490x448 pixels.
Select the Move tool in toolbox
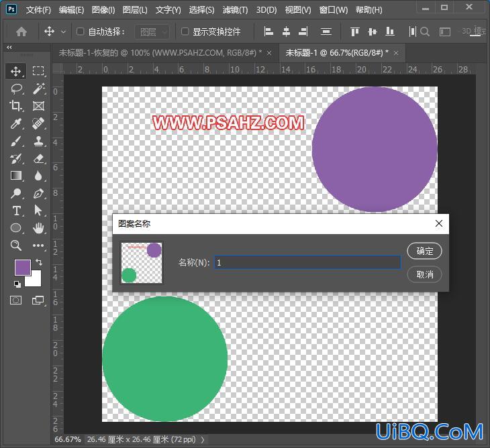pyautogui.click(x=15, y=71)
